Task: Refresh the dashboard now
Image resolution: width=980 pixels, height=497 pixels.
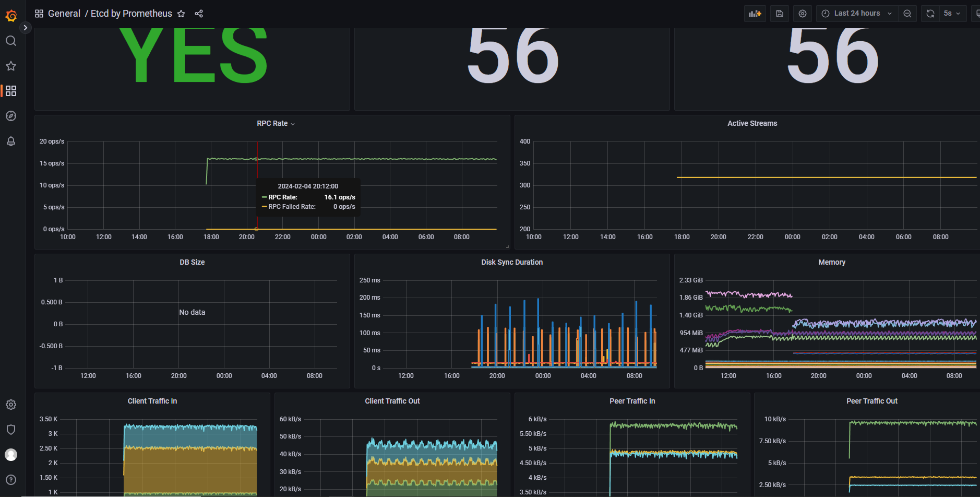Action: point(930,14)
